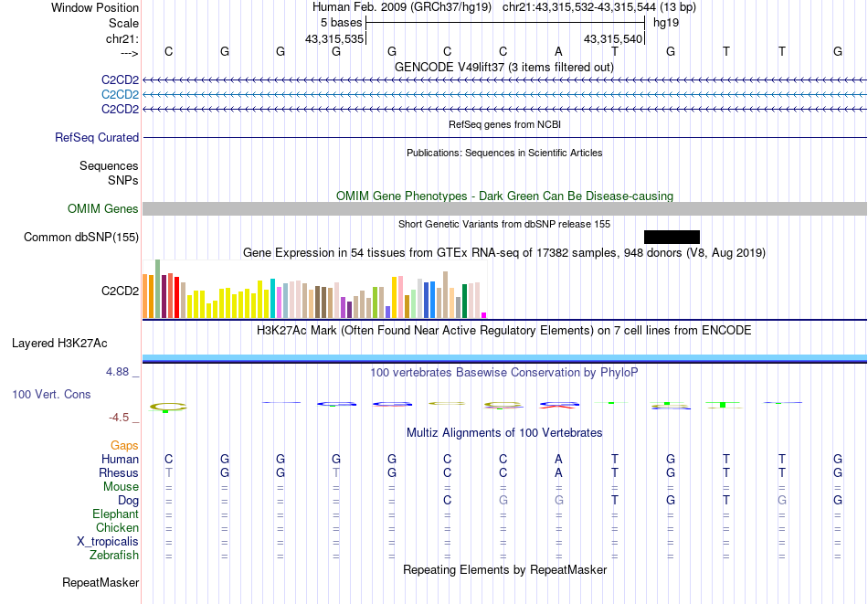Open the RepeatMasker track label
The height and width of the screenshot is (604, 868).
tap(101, 582)
